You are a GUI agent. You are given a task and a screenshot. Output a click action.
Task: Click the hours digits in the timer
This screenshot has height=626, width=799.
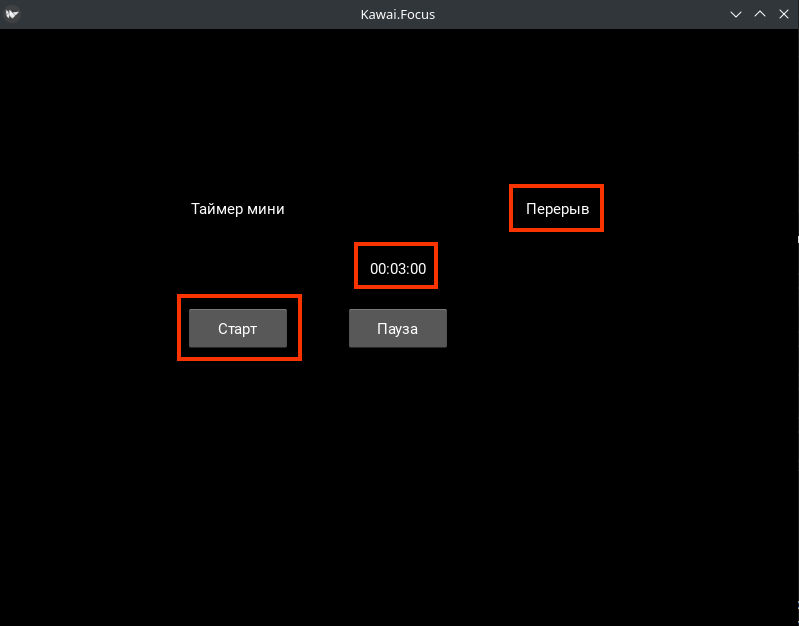coord(378,268)
